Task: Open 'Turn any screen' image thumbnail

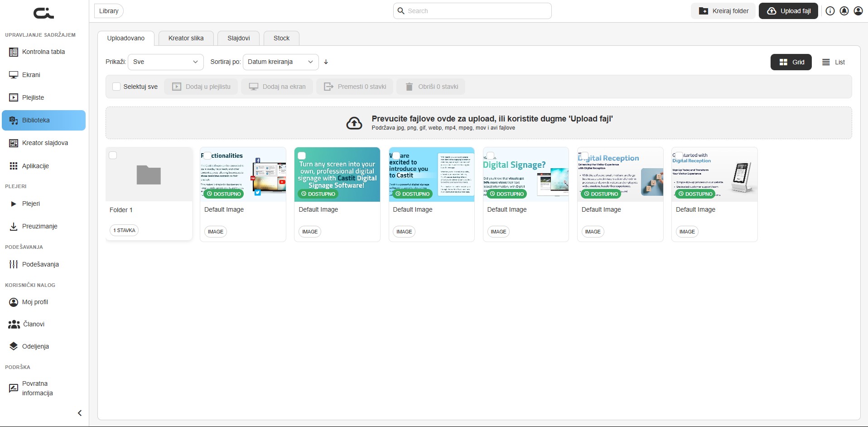Action: click(x=337, y=175)
